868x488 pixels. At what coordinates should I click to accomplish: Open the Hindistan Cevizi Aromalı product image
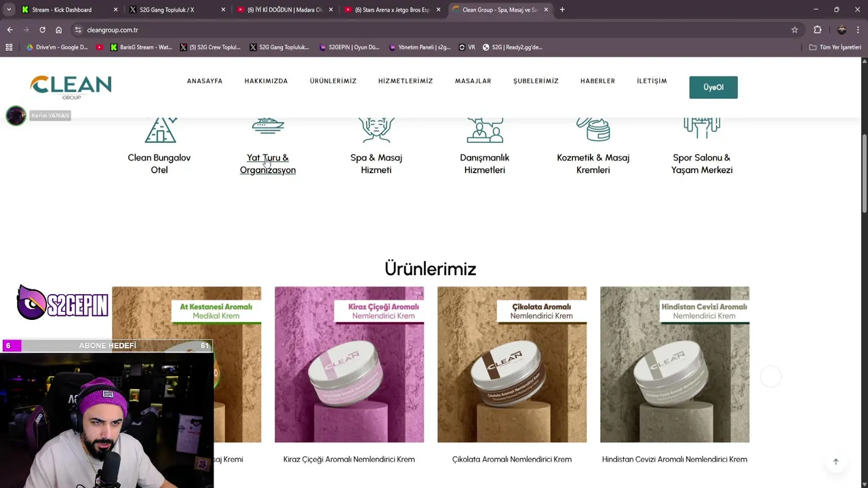point(675,365)
